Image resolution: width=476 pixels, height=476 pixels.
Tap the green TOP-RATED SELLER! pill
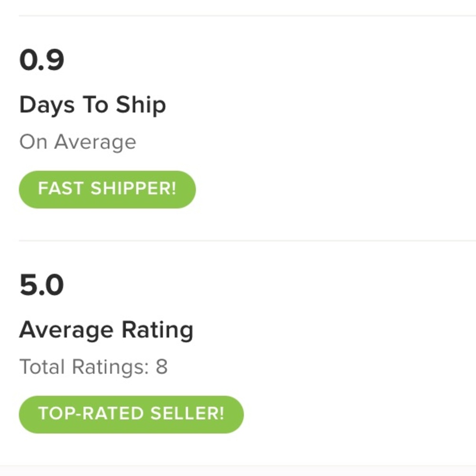[131, 414]
